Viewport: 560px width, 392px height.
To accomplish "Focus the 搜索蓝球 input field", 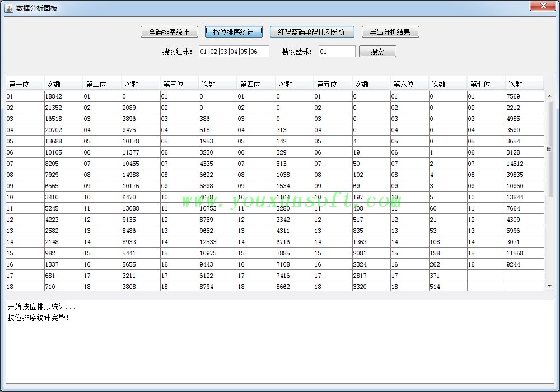I will [337, 52].
